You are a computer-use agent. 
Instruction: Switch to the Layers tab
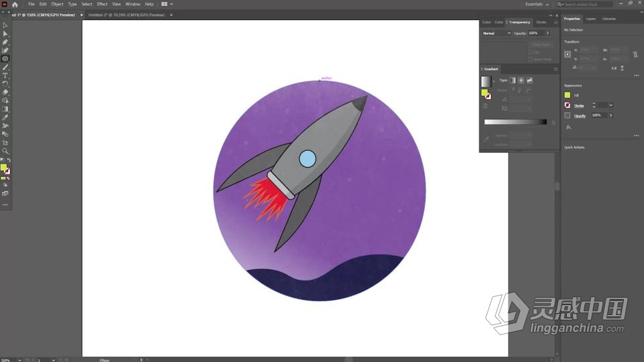(590, 19)
